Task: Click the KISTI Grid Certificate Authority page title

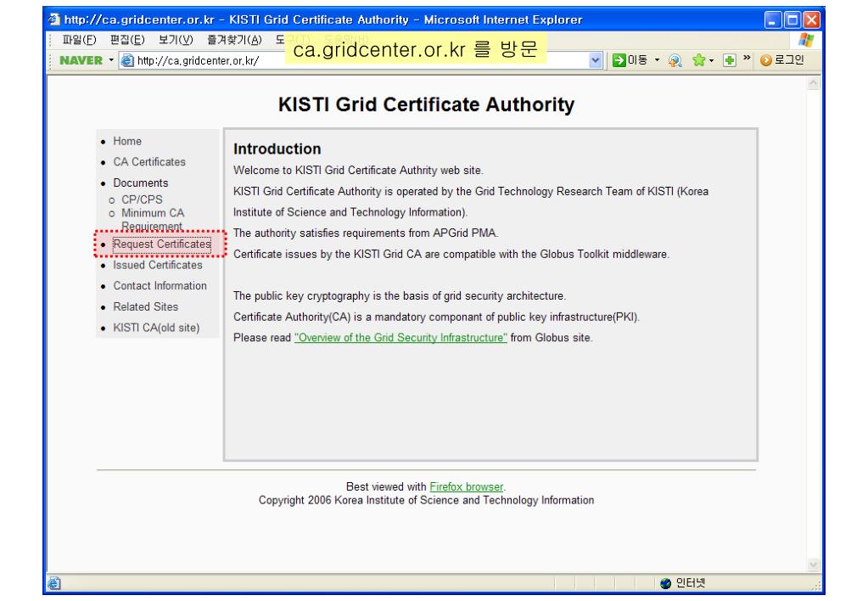Action: [x=426, y=104]
